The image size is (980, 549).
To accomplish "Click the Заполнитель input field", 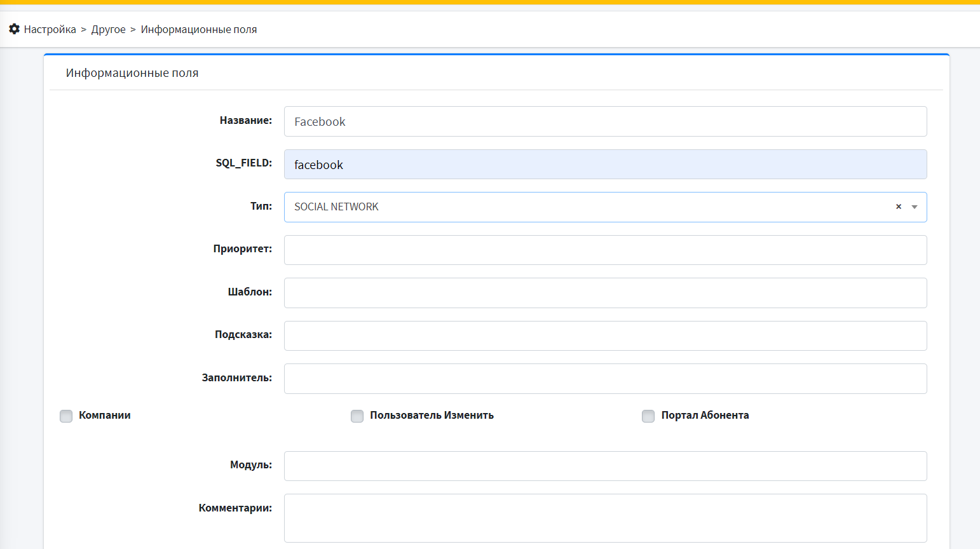I will pos(605,379).
